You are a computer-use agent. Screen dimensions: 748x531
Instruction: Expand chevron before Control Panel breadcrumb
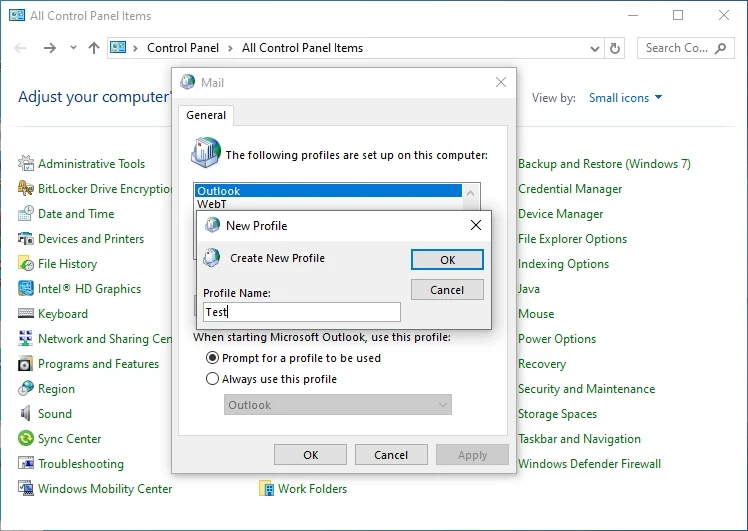click(x=135, y=48)
